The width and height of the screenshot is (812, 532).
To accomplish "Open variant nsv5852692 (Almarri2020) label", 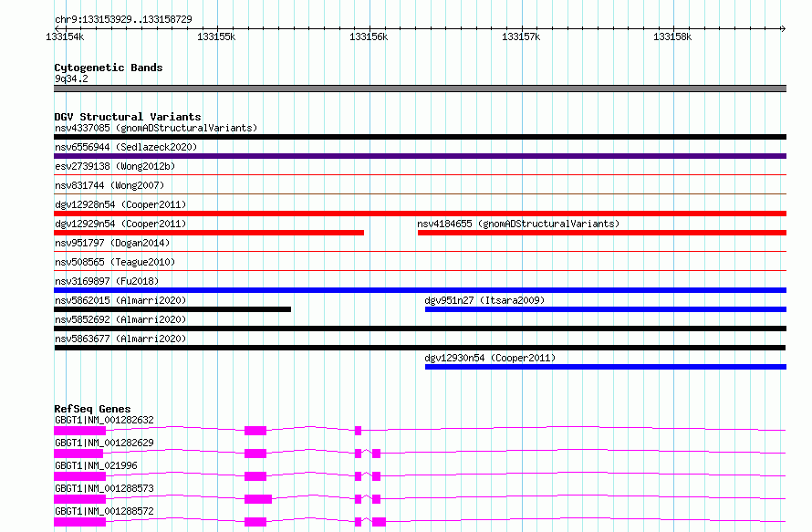I will coord(120,319).
